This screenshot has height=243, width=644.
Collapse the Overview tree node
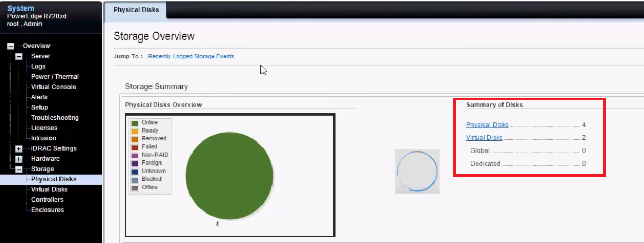[x=11, y=46]
